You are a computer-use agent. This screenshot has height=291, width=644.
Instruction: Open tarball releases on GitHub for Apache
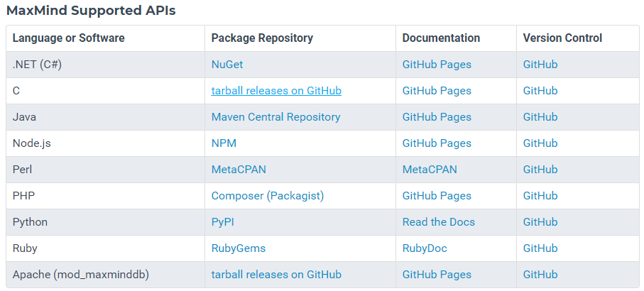pyautogui.click(x=276, y=275)
